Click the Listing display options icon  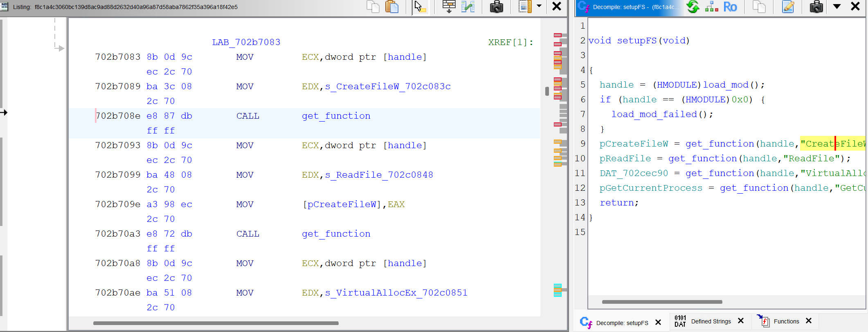click(525, 7)
